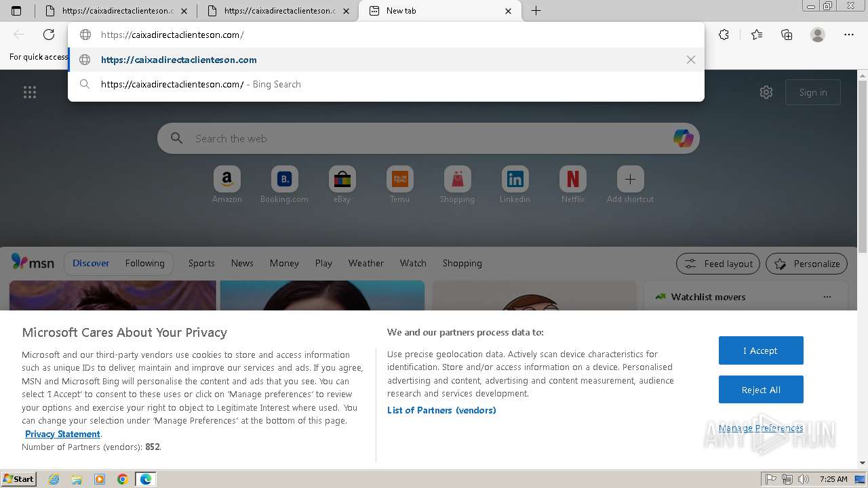Open the News section
The width and height of the screenshot is (868, 488).
tap(242, 263)
